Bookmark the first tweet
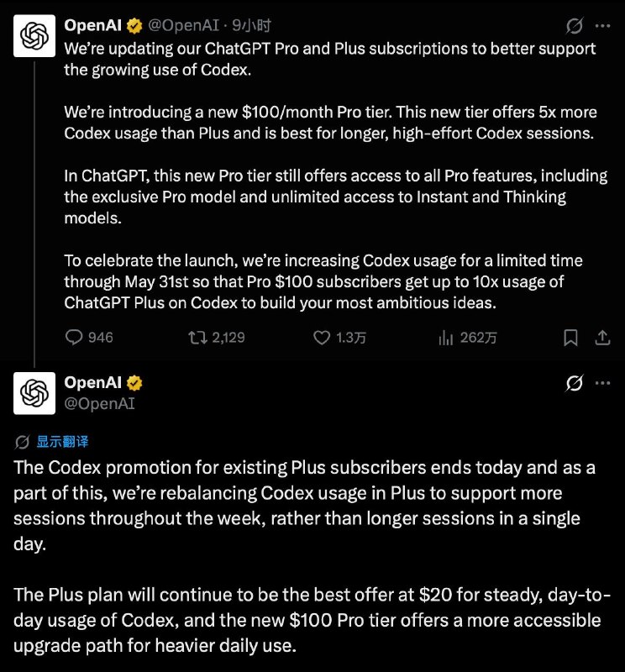Screen dimensions: 625x672 [570, 337]
